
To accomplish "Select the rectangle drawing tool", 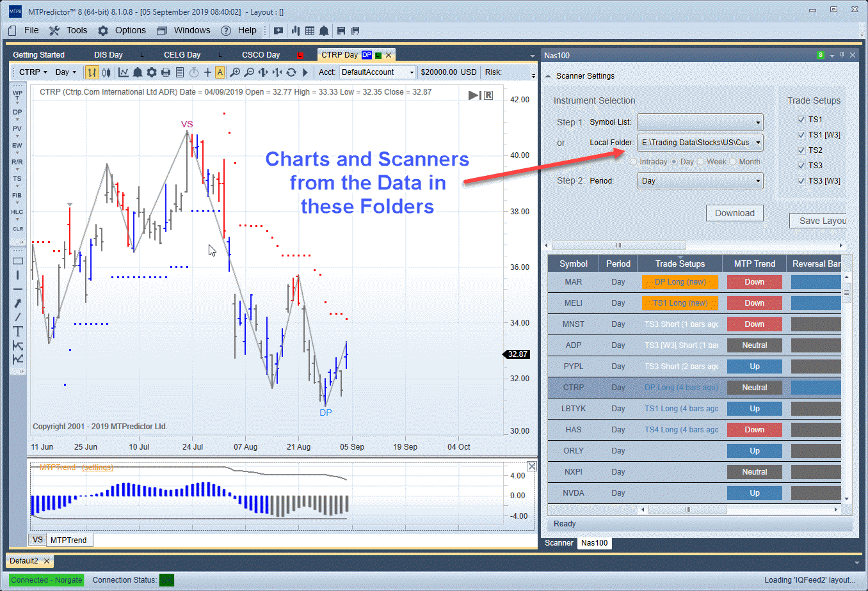I will point(18,261).
